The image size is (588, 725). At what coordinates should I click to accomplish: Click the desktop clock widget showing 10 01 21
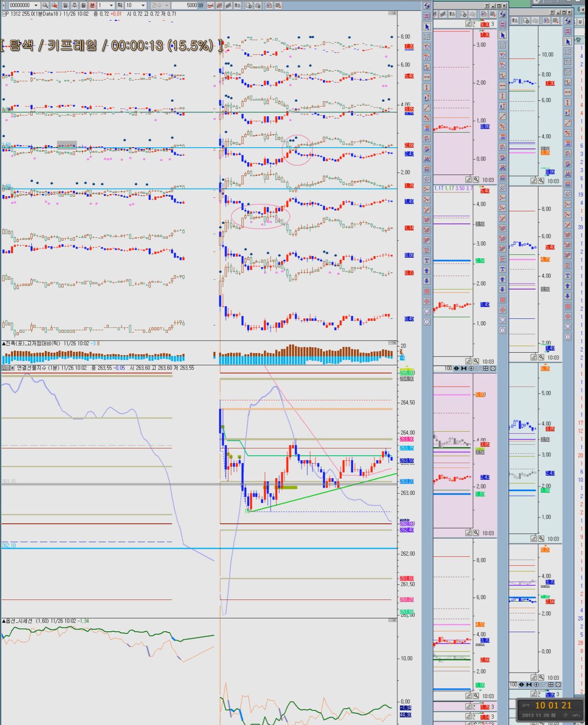click(x=550, y=710)
